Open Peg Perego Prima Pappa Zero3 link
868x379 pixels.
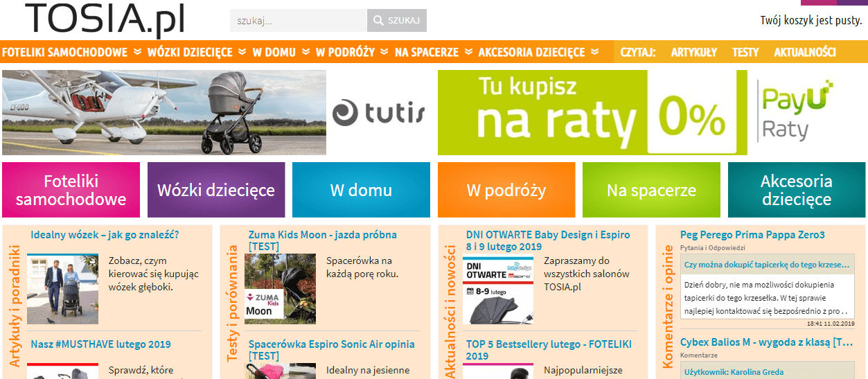click(752, 235)
